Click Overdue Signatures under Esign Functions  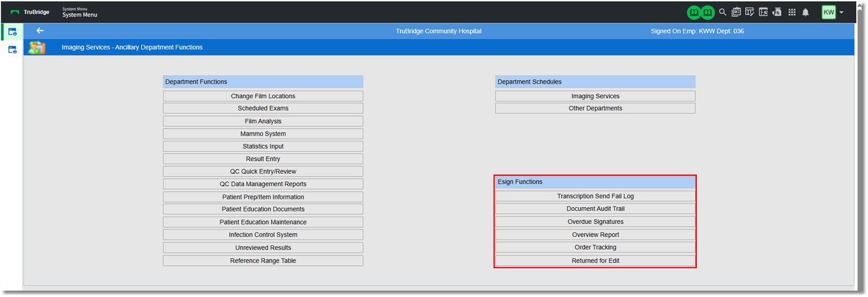[x=595, y=222]
